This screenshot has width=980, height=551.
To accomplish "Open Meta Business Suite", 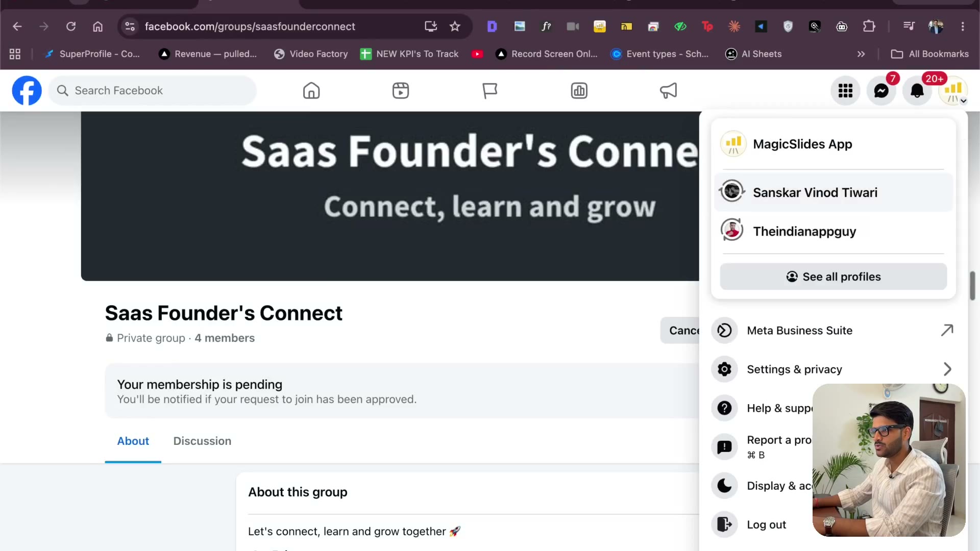I will [x=834, y=331].
